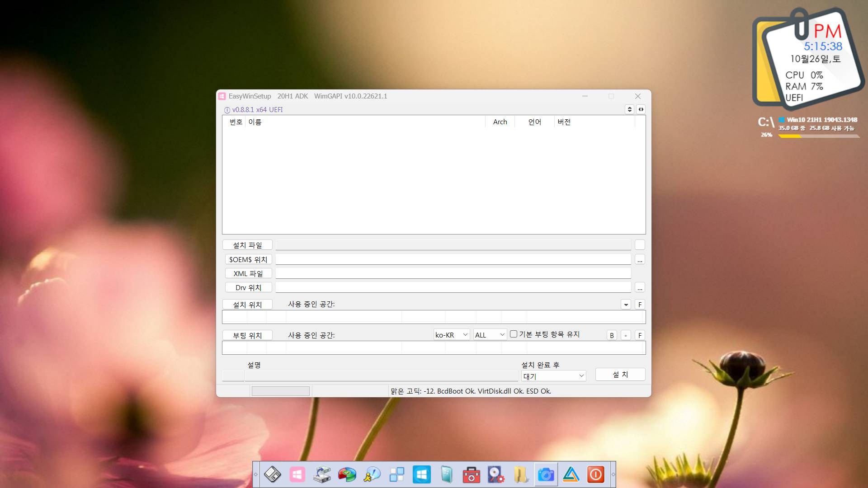Click the minus button in boot row
868x488 pixels.
pyautogui.click(x=626, y=335)
